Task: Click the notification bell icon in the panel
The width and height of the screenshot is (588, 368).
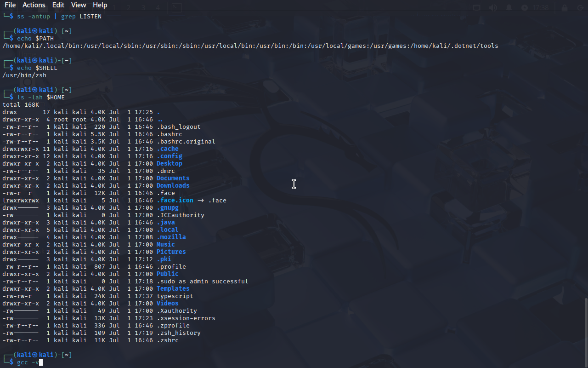Action: pyautogui.click(x=509, y=8)
